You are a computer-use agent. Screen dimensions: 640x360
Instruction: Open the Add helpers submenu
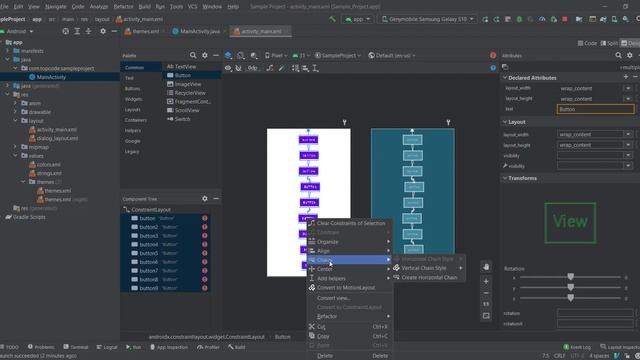tap(350, 278)
